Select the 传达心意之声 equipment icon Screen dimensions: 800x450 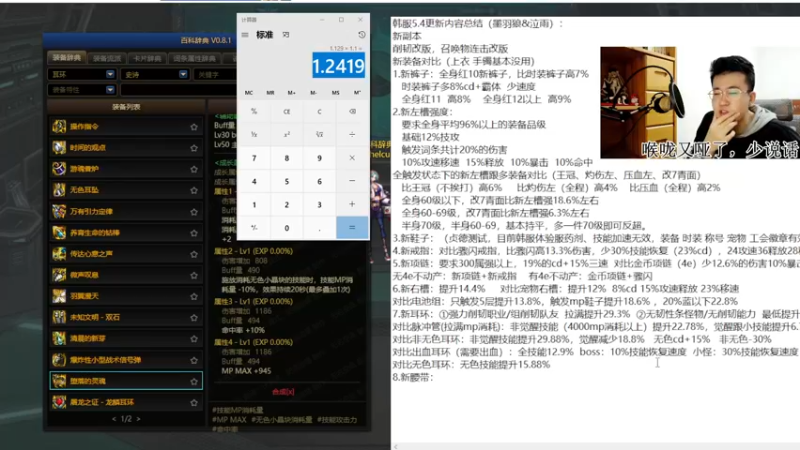click(59, 254)
